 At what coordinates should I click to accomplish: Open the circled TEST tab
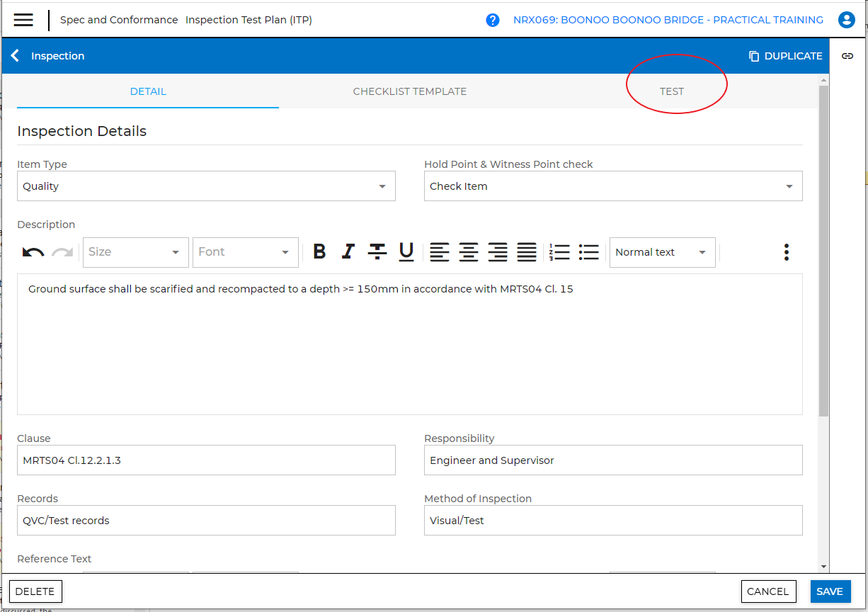click(671, 91)
